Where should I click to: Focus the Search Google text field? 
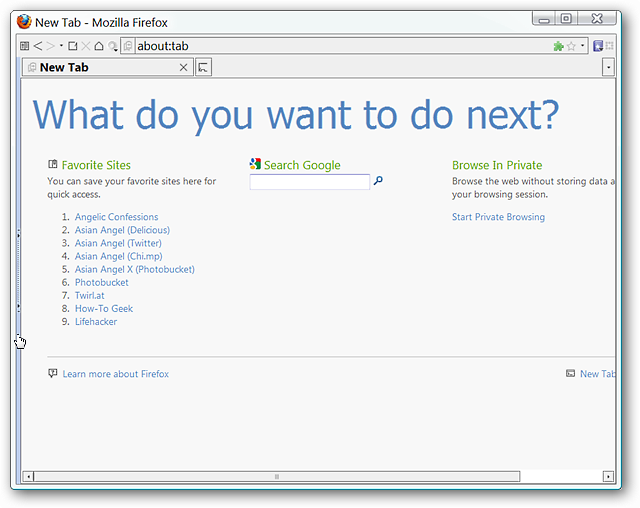pos(310,182)
